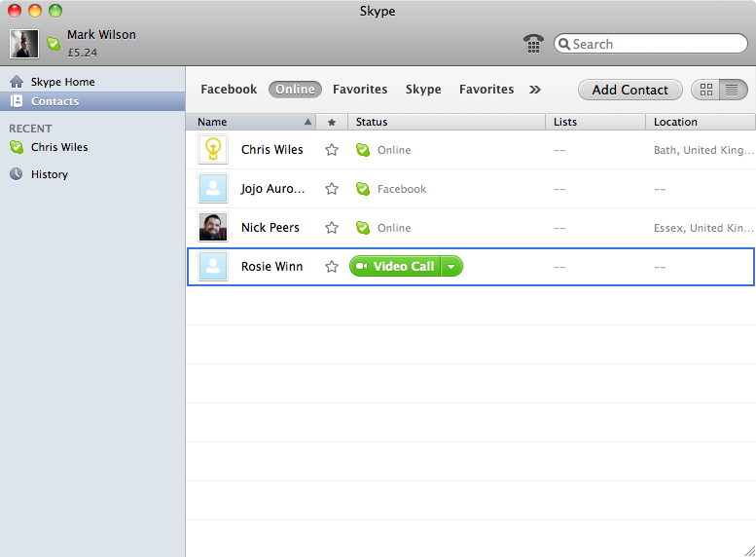
Task: Click the window resize grip corner
Action: (750, 551)
